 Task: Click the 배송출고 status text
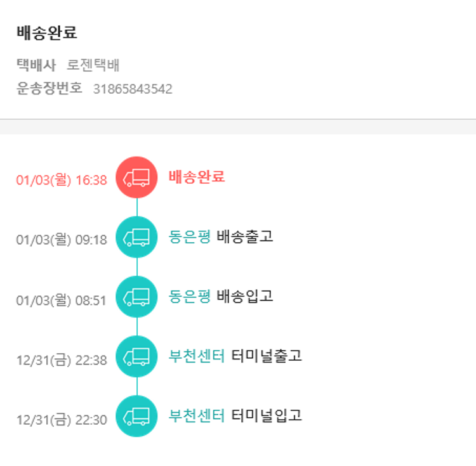click(x=245, y=237)
